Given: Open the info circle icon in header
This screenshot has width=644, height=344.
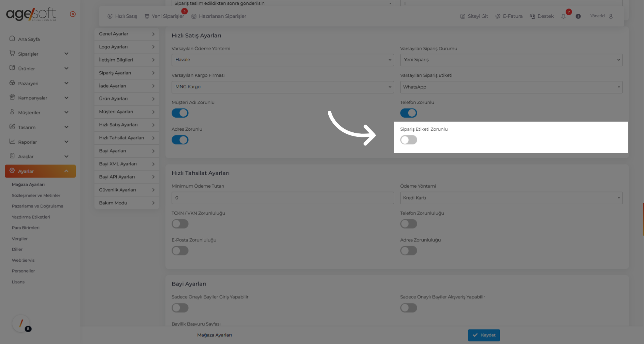Looking at the screenshot, I should pyautogui.click(x=578, y=16).
